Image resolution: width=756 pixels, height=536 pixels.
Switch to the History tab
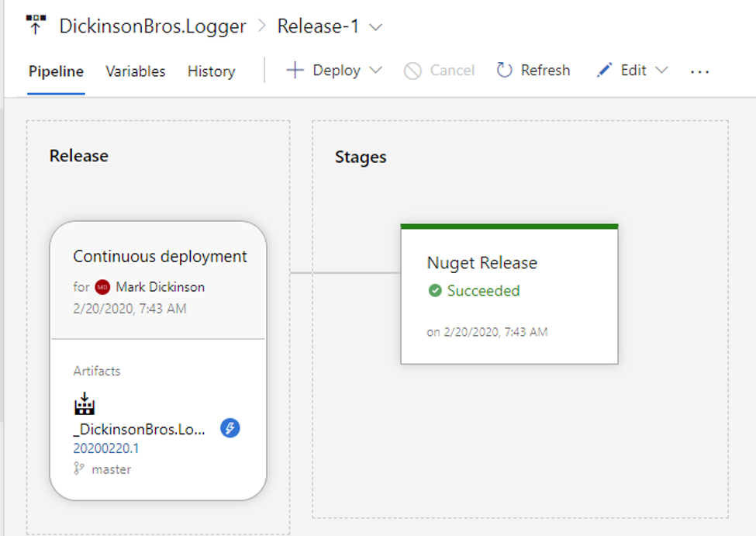[211, 71]
